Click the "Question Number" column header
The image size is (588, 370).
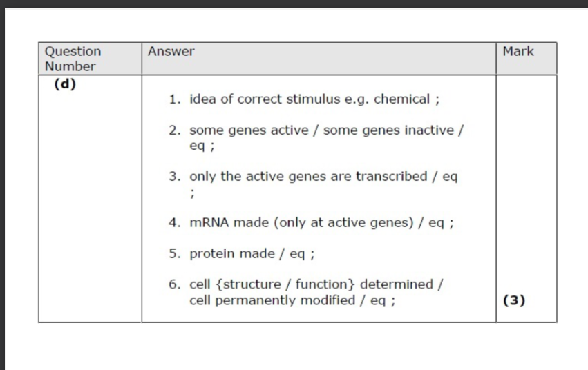(72, 59)
